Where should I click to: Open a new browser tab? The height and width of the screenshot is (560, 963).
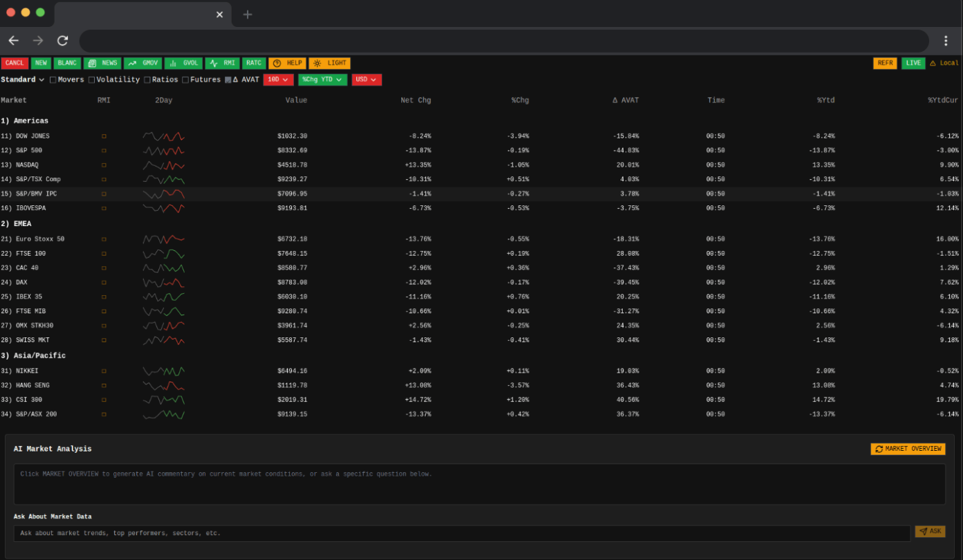tap(248, 14)
